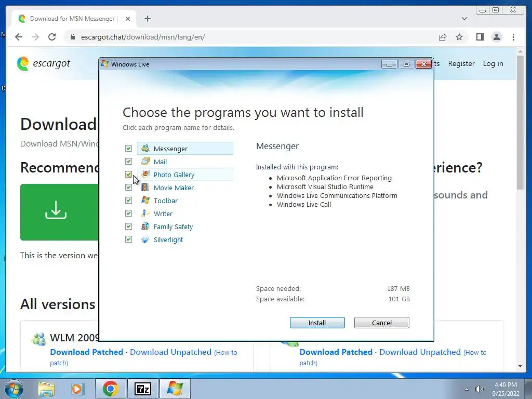Click green download button on escargot page
532x399 pixels.
pyautogui.click(x=59, y=212)
